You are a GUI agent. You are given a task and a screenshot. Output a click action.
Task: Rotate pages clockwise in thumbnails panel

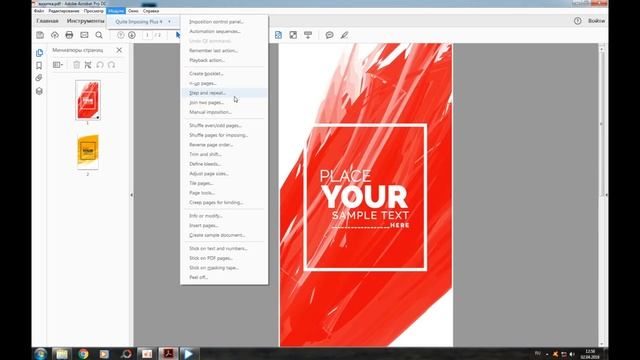[111, 65]
